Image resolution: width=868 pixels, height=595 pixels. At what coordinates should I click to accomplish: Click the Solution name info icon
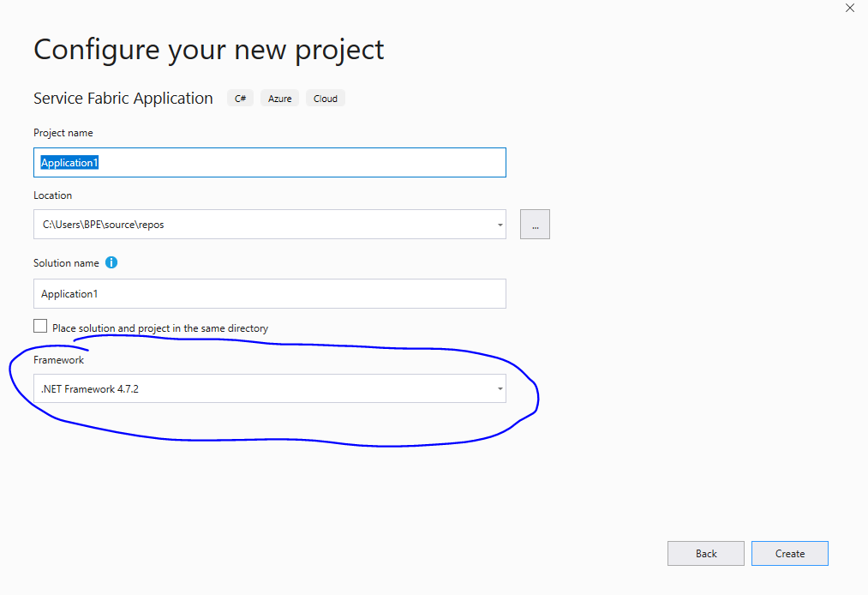click(111, 262)
